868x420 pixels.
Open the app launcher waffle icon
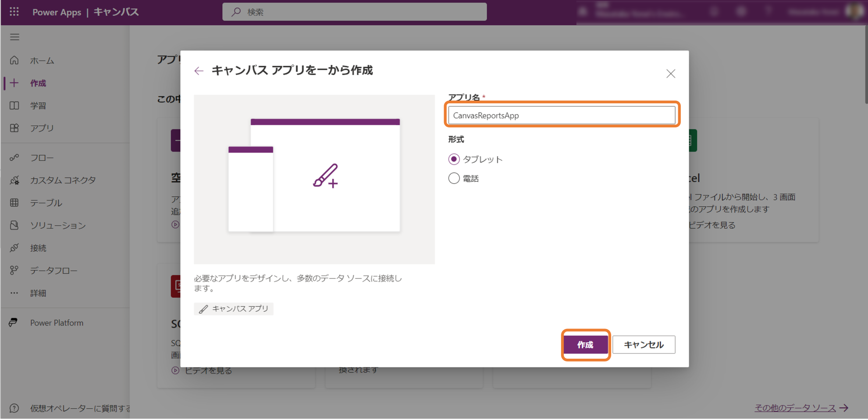point(14,12)
